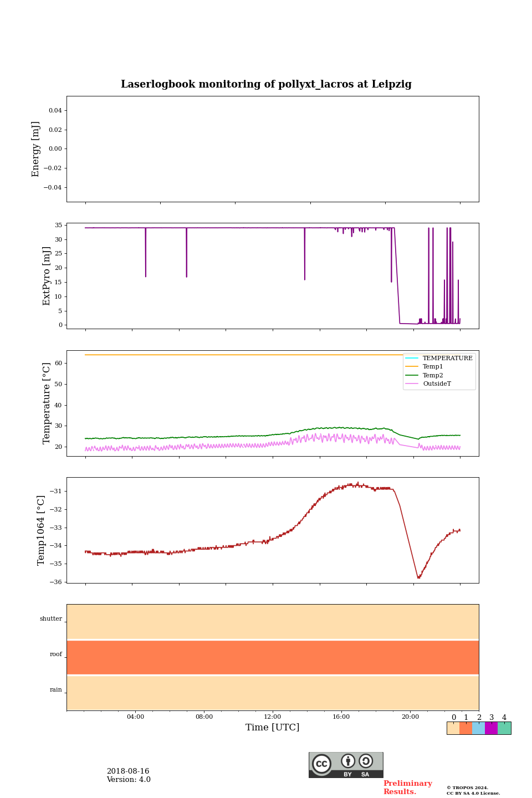Image resolution: width=532 pixels, height=798 pixels.
Task: Click the 16:00 time tick label
Action: tap(341, 717)
